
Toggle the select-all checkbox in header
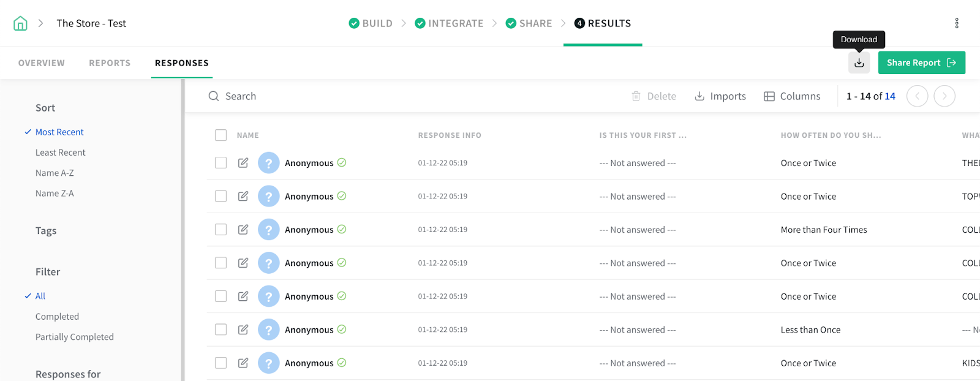tap(221, 135)
